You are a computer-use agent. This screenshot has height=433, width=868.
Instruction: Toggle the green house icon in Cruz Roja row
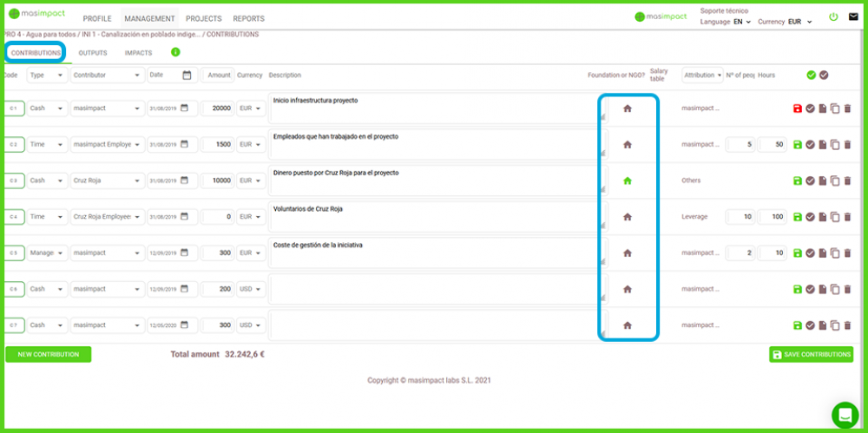[628, 180]
